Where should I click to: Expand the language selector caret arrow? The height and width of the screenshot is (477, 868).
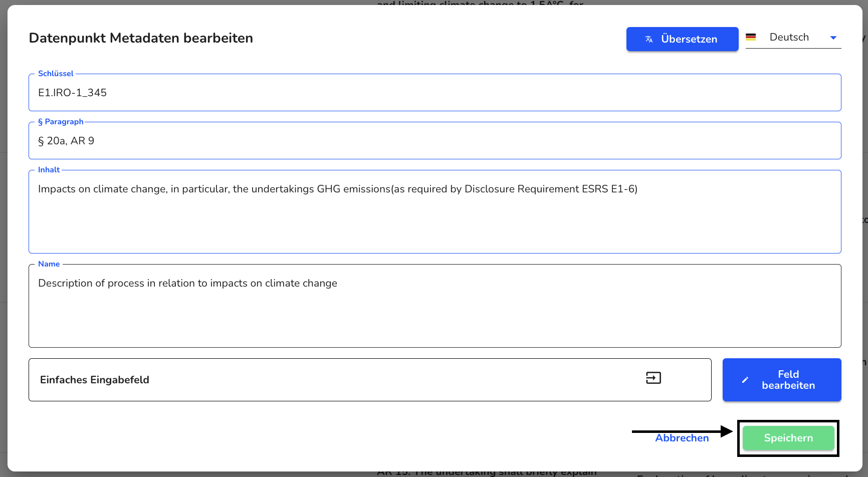point(833,38)
